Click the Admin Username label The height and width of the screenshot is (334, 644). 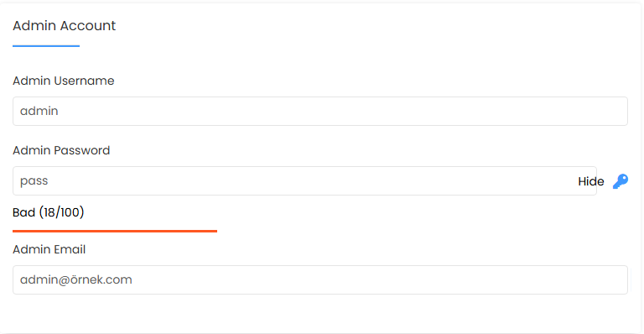pos(63,81)
